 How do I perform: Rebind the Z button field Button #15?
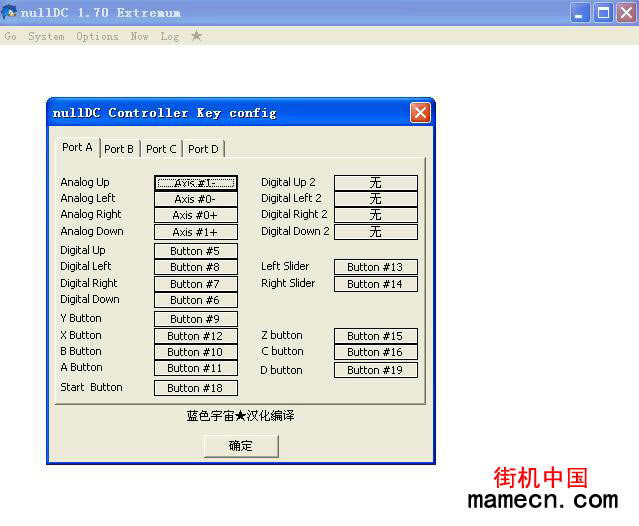(375, 336)
